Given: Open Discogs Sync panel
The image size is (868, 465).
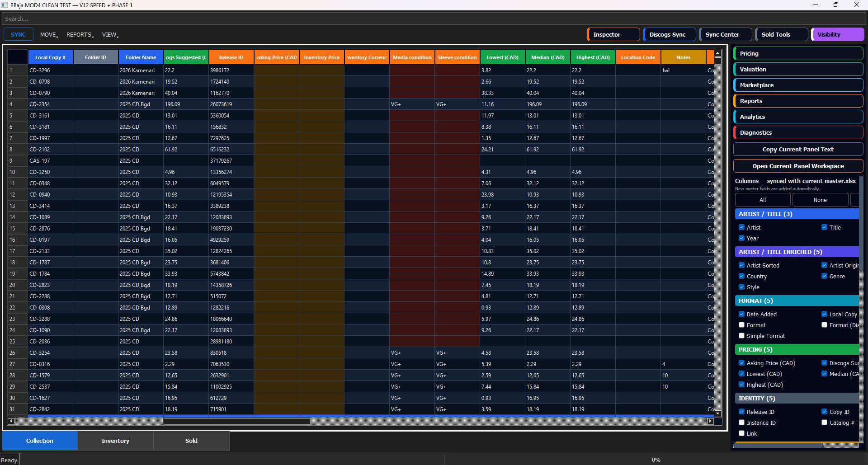Looking at the screenshot, I should click(x=670, y=34).
